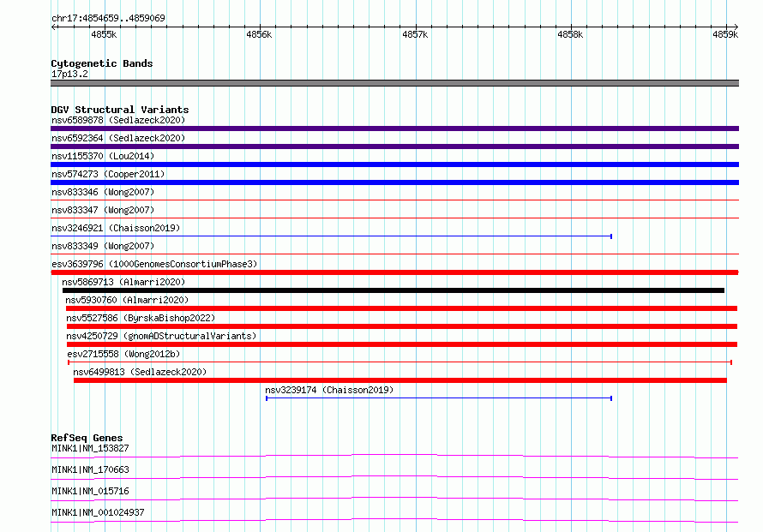Click the 4857k ruler tick label

click(415, 34)
